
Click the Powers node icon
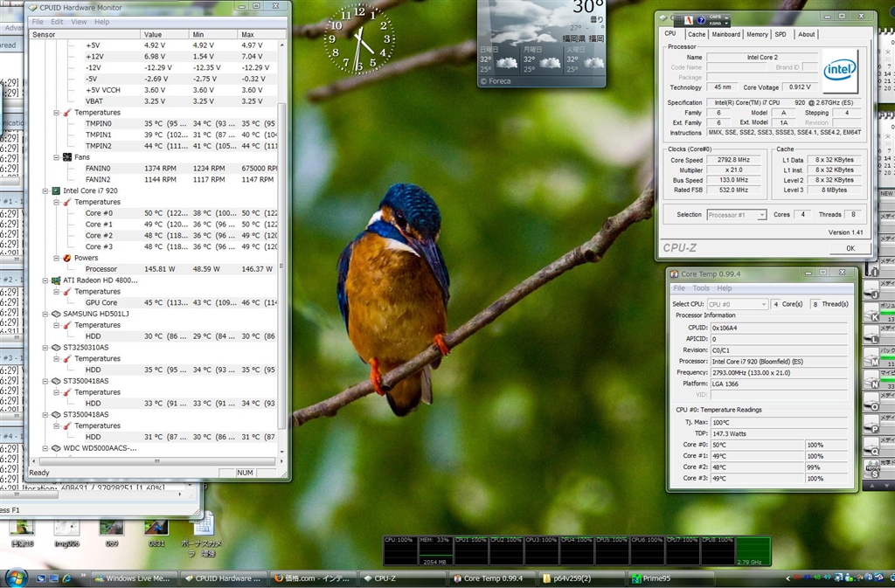[x=66, y=258]
